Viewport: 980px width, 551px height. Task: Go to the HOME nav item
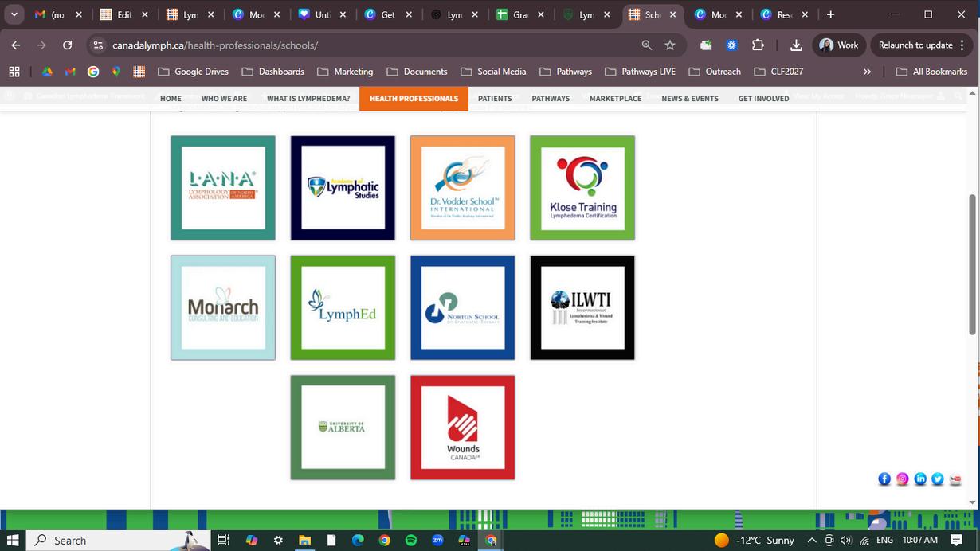pos(171,99)
